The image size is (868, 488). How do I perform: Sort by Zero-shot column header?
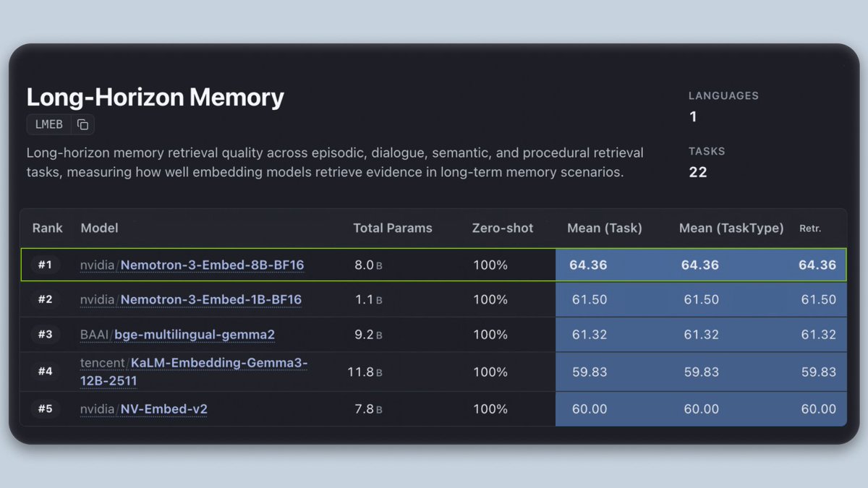tap(503, 228)
